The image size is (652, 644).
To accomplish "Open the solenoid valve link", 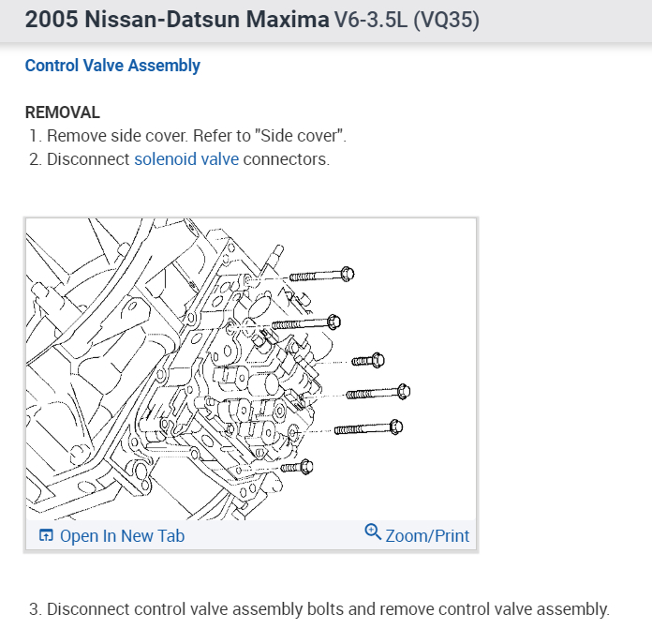I will pyautogui.click(x=185, y=159).
